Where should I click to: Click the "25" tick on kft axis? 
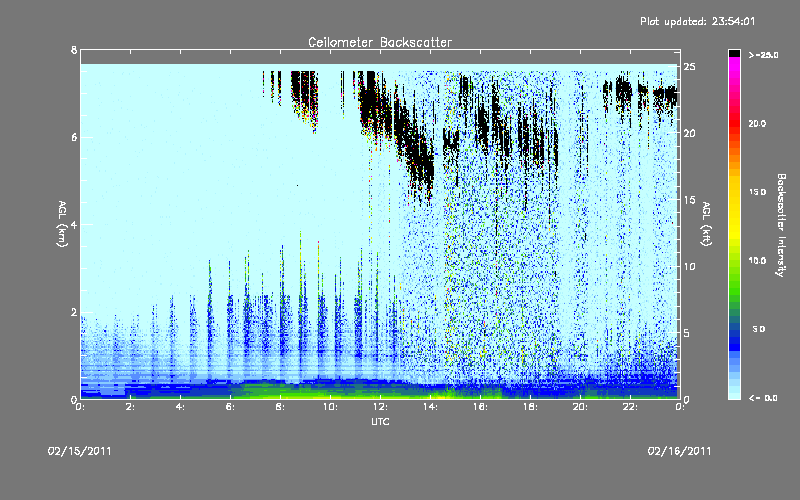pyautogui.click(x=689, y=67)
